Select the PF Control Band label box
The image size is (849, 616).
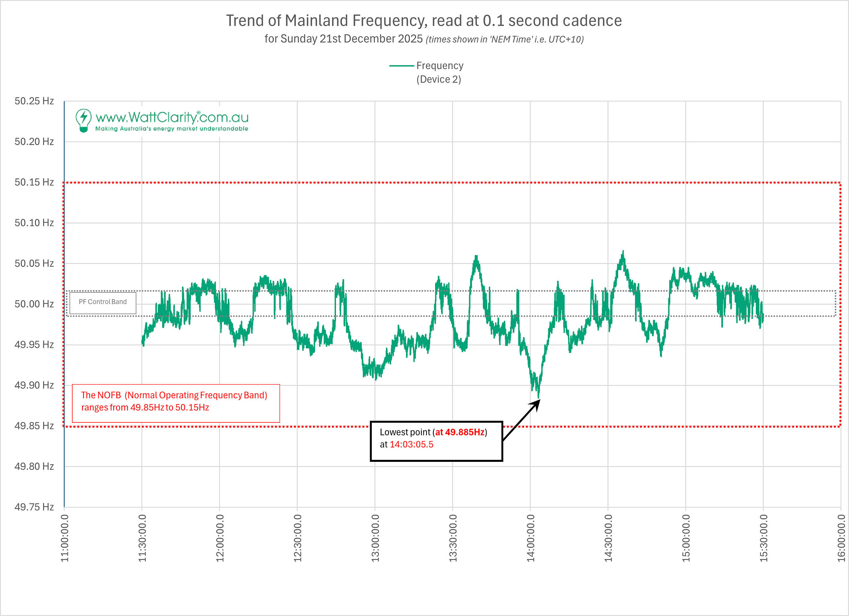[x=102, y=302]
